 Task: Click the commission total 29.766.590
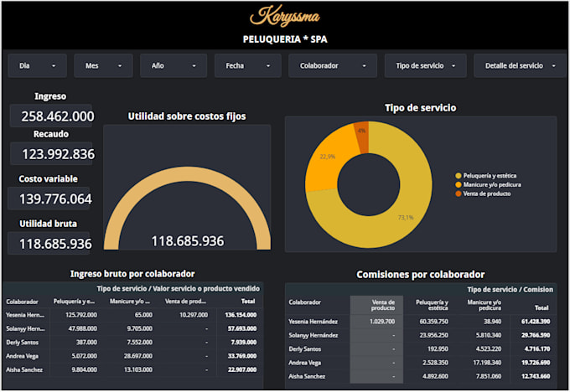pyautogui.click(x=536, y=336)
